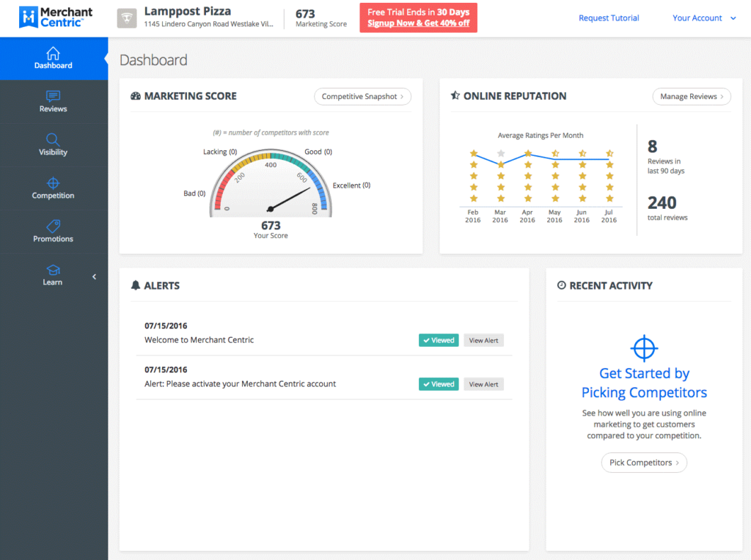Expand the Competitive Snapshot view
The image size is (751, 560).
pos(362,96)
